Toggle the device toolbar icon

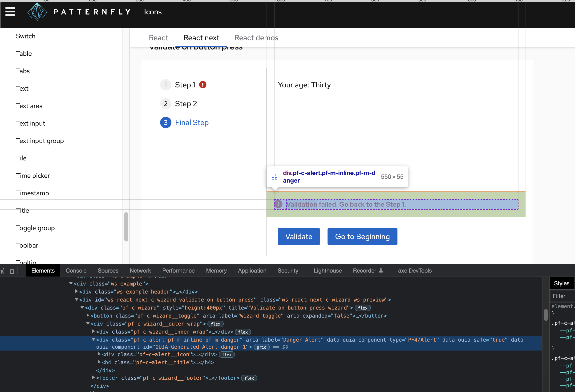[x=14, y=271]
